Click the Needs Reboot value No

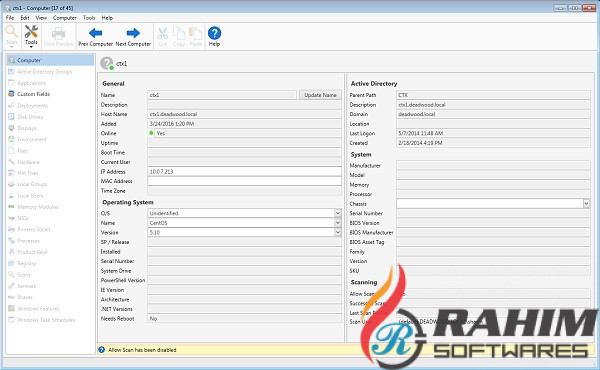153,318
